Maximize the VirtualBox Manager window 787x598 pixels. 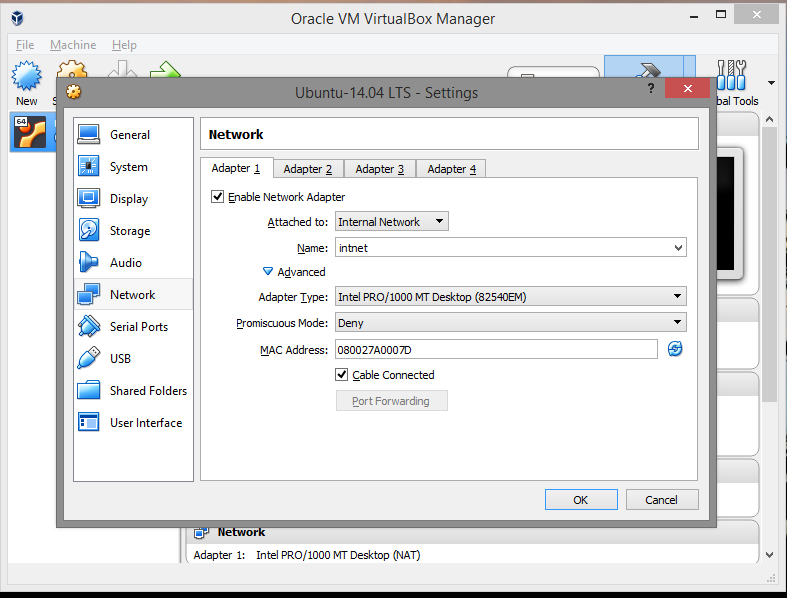721,15
